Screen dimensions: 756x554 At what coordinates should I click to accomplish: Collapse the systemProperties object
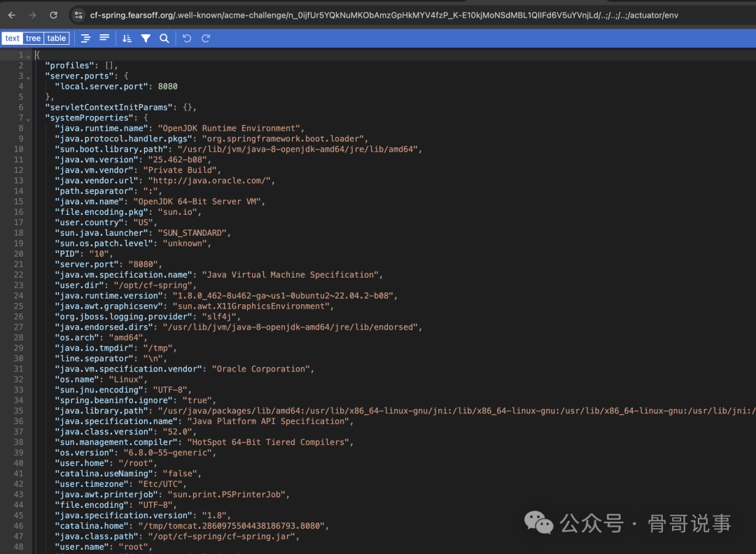tap(28, 118)
